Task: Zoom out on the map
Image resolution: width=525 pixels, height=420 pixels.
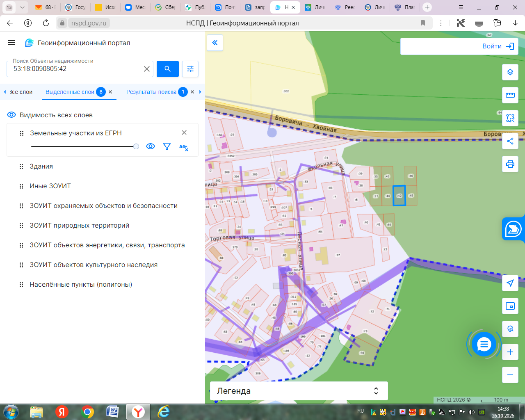Action: tap(510, 375)
